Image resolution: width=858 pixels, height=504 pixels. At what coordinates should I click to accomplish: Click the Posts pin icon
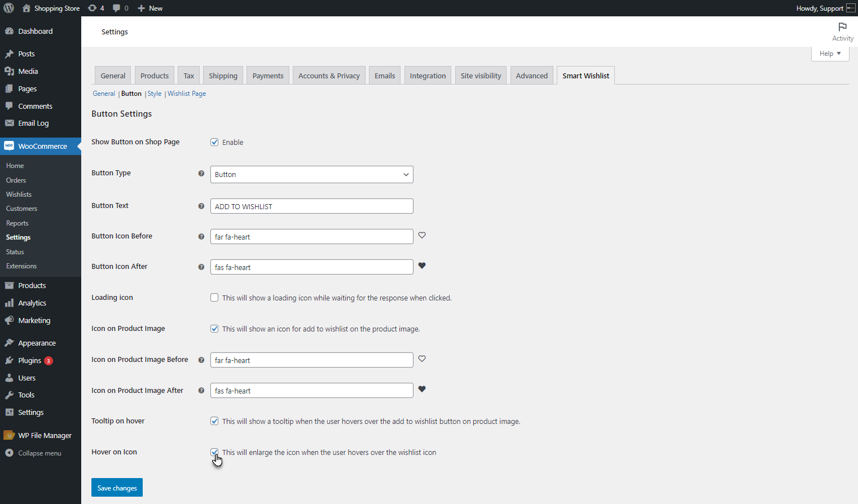tap(9, 54)
